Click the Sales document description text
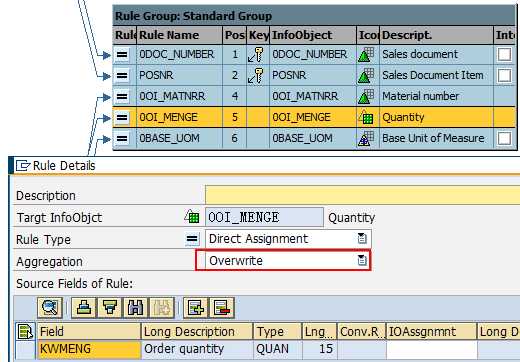This screenshot has width=520, height=362. [x=420, y=54]
